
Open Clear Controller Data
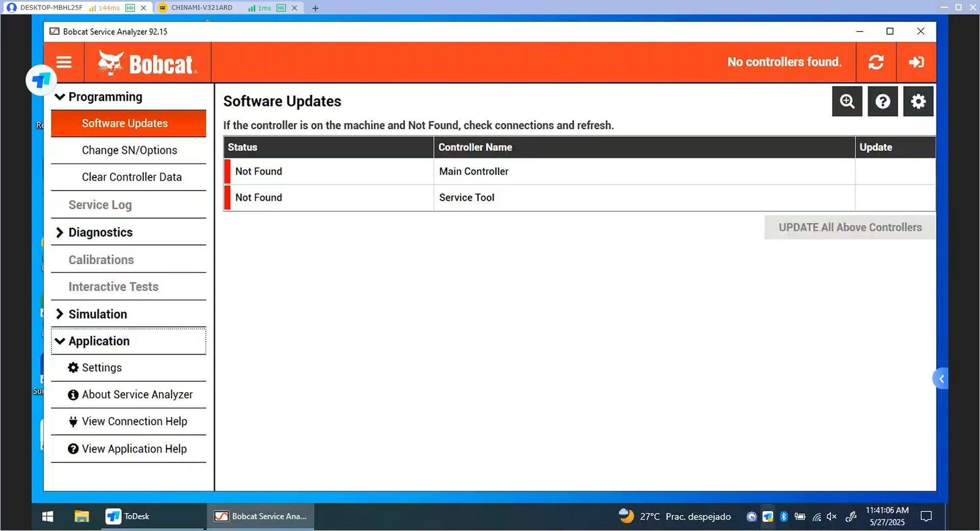point(129,177)
